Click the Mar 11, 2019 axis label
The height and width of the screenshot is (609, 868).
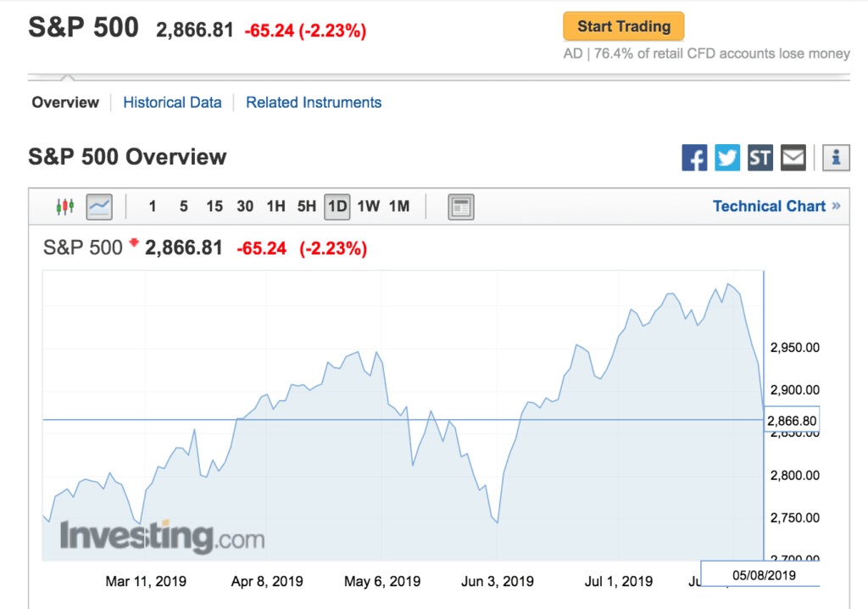[146, 581]
